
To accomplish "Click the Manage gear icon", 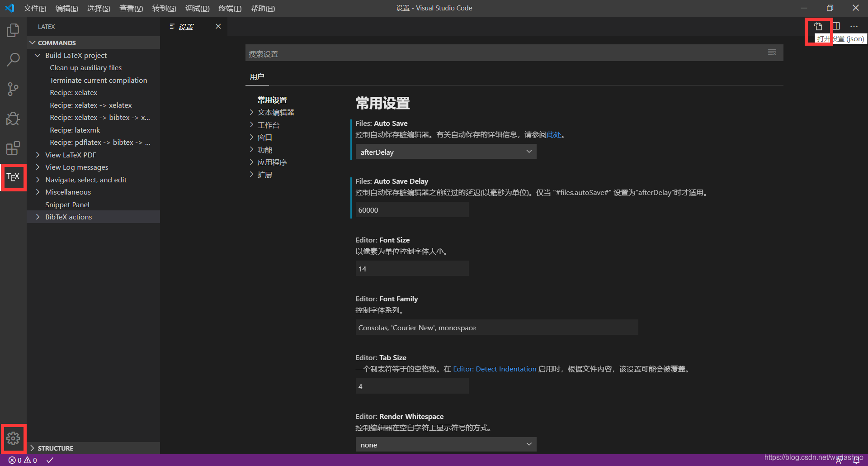I will pos(13,438).
